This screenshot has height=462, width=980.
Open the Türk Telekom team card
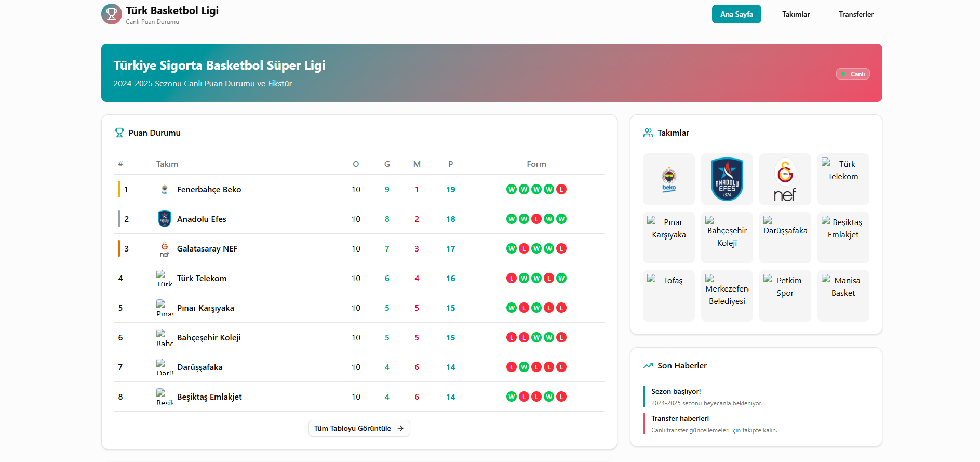coord(843,179)
